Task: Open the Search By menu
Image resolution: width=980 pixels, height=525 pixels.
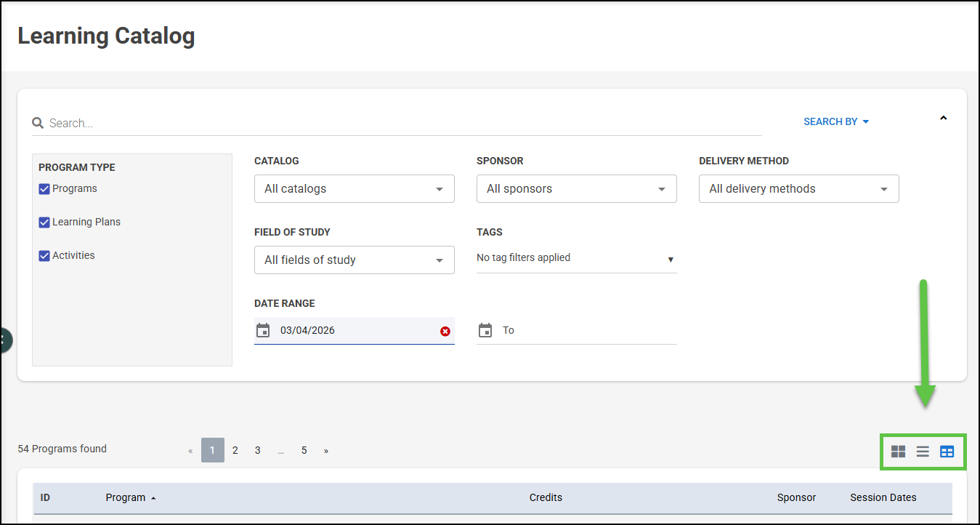Action: [835, 122]
